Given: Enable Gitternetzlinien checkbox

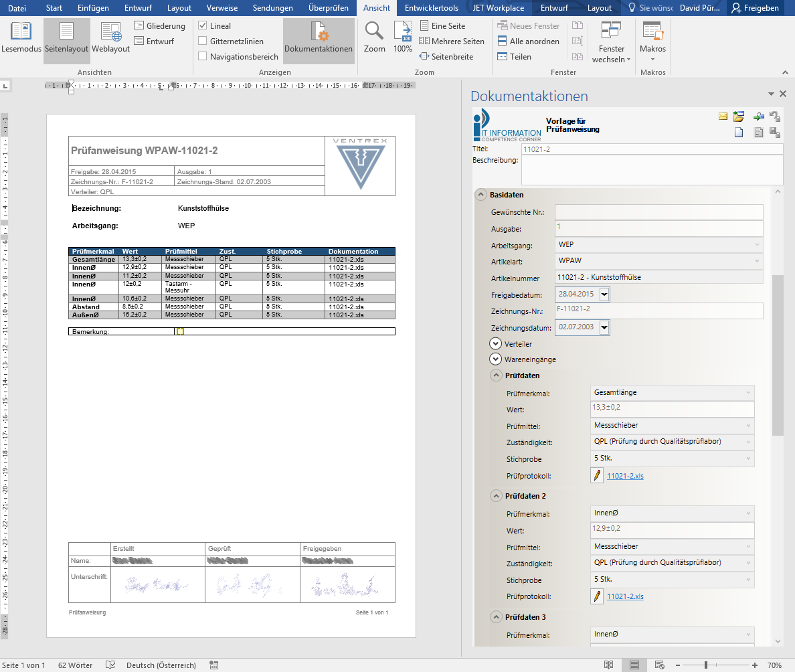Looking at the screenshot, I should 203,41.
